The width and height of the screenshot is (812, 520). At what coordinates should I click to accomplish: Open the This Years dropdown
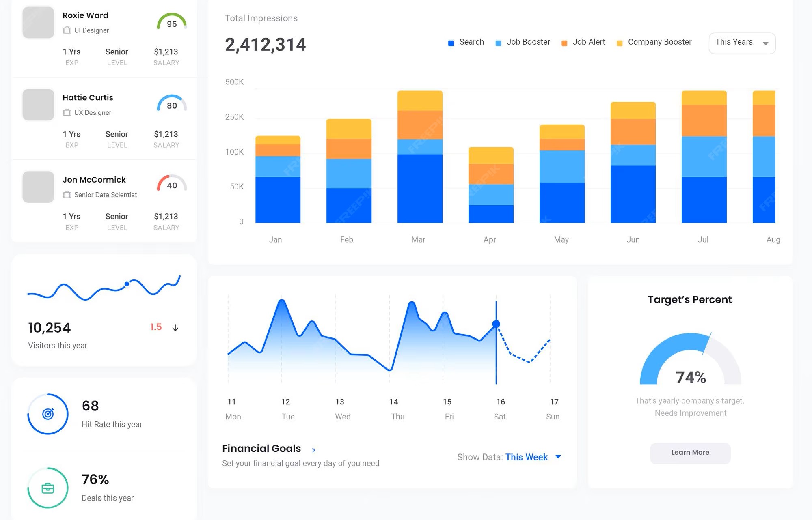coord(742,43)
